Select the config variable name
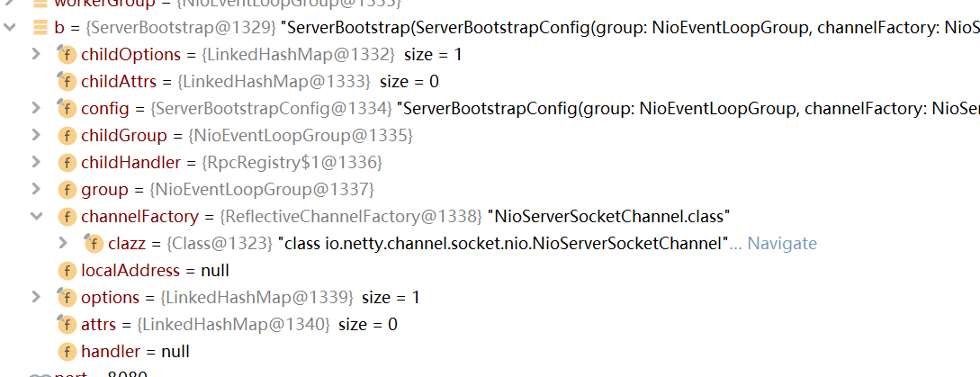 point(104,109)
